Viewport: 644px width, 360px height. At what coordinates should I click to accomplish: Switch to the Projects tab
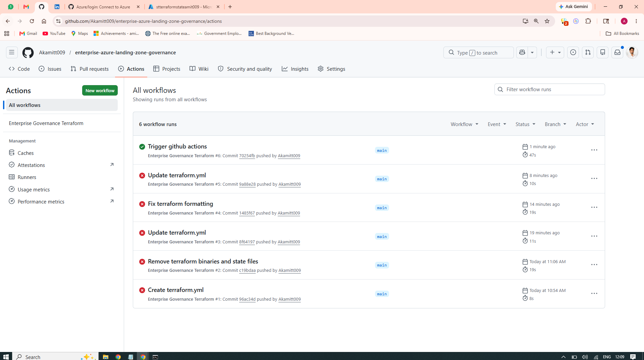tap(167, 69)
